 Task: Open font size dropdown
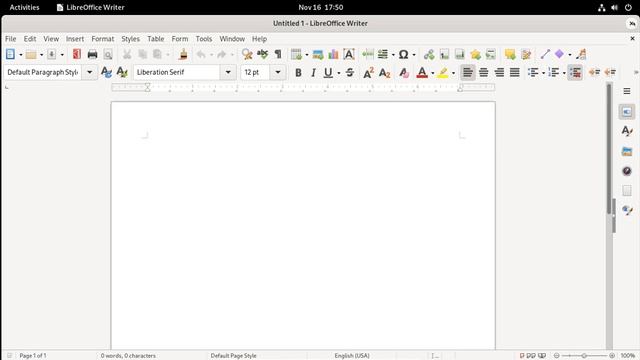click(278, 72)
